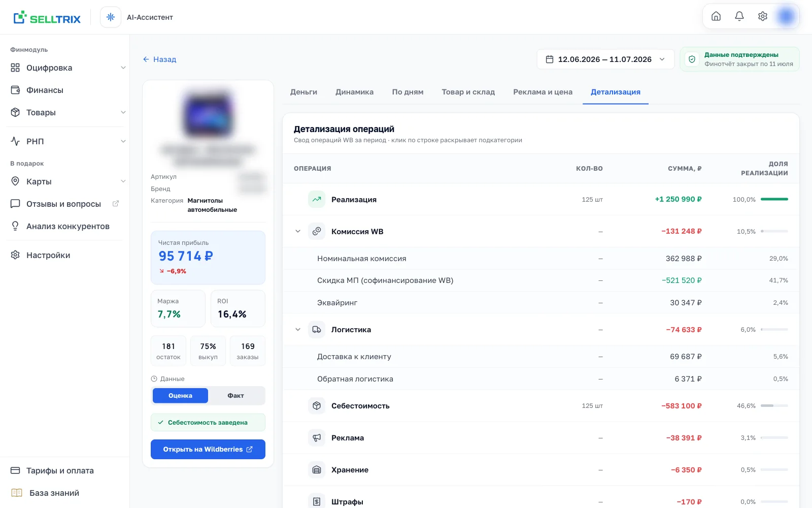This screenshot has height=508, width=812.
Task: Open the AI assistant snowflake icon
Action: (x=111, y=17)
